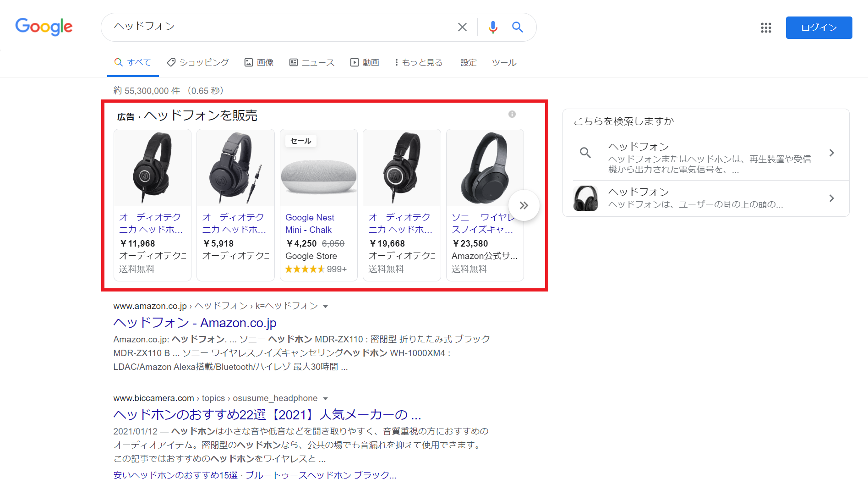Image resolution: width=868 pixels, height=495 pixels.
Task: Expand second ヘッドフォン suggestion chevron
Action: (832, 198)
